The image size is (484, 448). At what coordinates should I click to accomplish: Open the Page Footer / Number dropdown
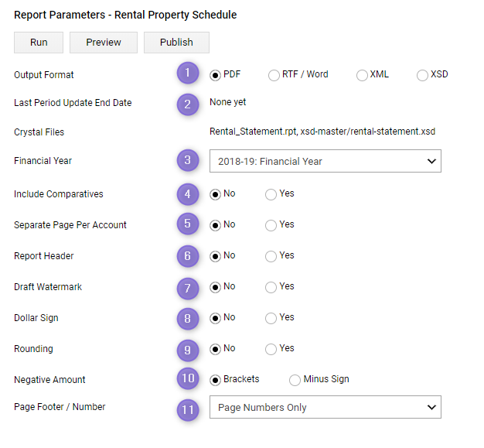(x=326, y=407)
